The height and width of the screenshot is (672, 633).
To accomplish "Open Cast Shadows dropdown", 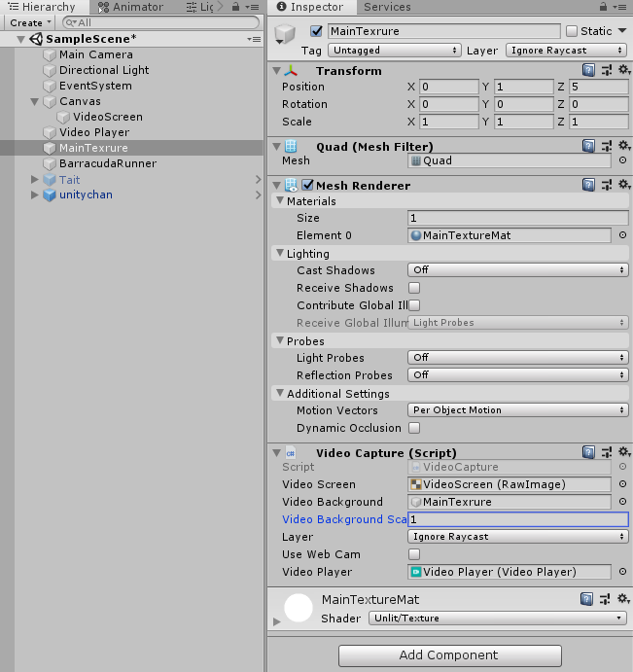I will (517, 269).
